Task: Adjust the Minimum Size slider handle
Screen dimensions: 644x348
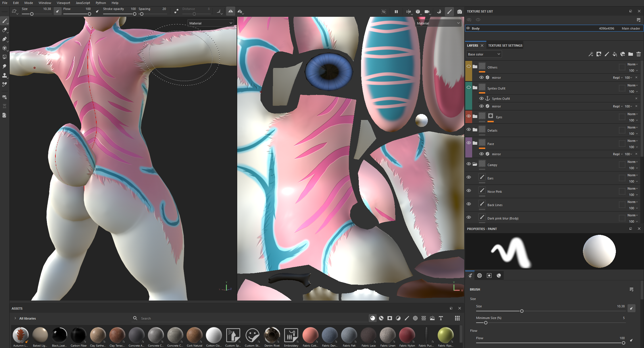Action: click(x=486, y=323)
